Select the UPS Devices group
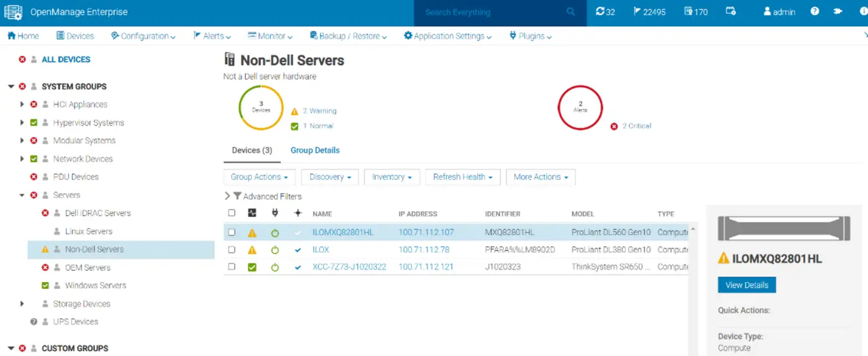This screenshot has width=868, height=356. point(75,321)
